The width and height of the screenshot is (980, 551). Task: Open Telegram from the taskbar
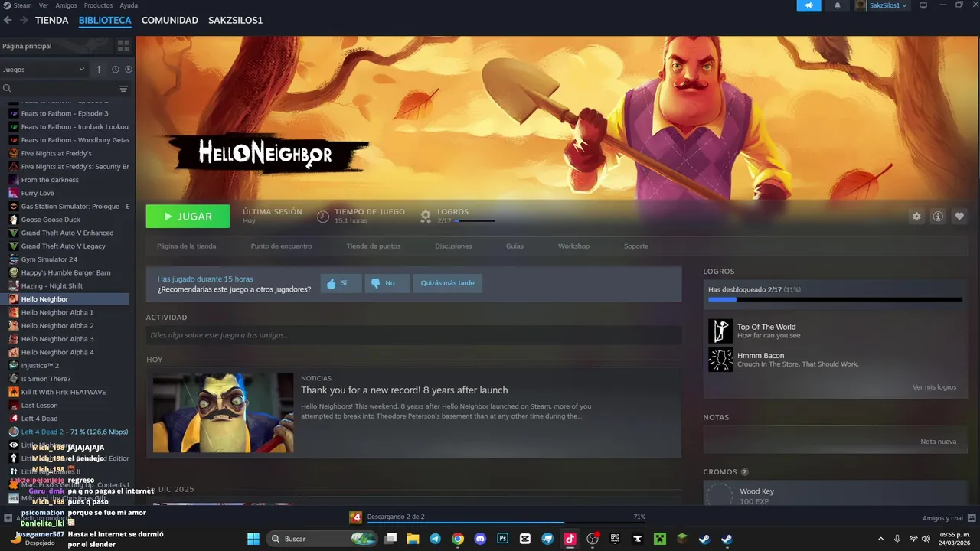point(436,539)
